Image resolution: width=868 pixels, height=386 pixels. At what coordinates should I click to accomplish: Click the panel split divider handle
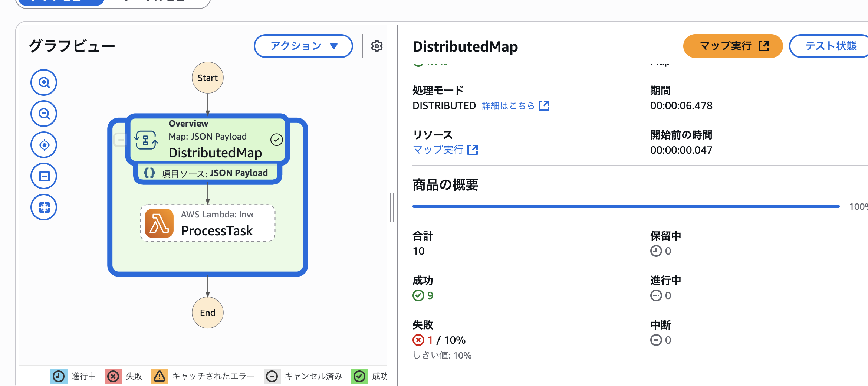tap(392, 207)
